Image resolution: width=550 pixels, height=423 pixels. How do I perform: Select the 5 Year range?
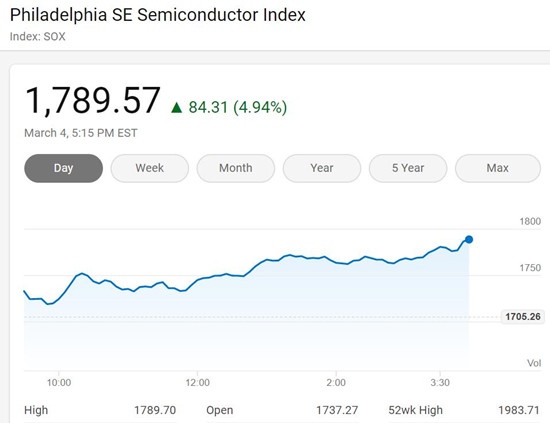408,168
